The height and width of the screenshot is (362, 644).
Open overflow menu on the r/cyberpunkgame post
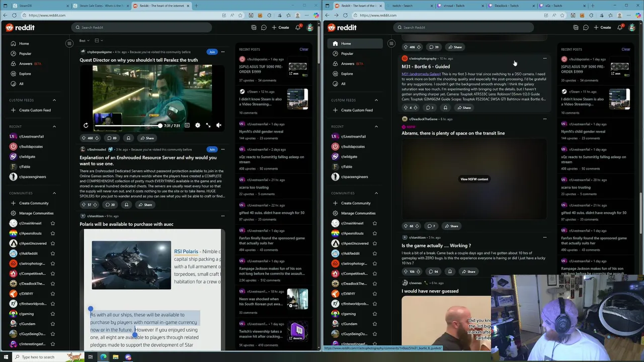(x=223, y=52)
